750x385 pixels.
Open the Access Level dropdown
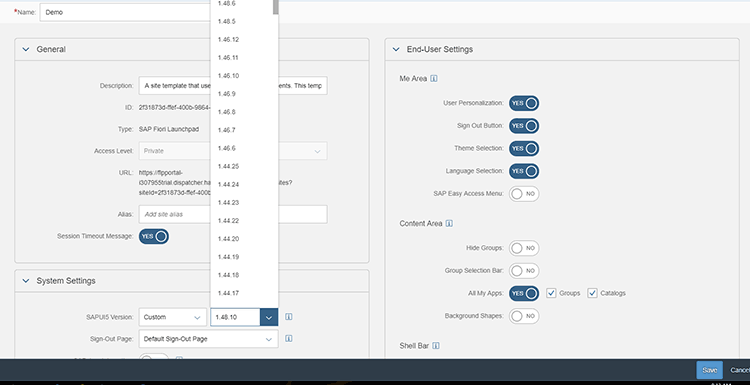(233, 151)
